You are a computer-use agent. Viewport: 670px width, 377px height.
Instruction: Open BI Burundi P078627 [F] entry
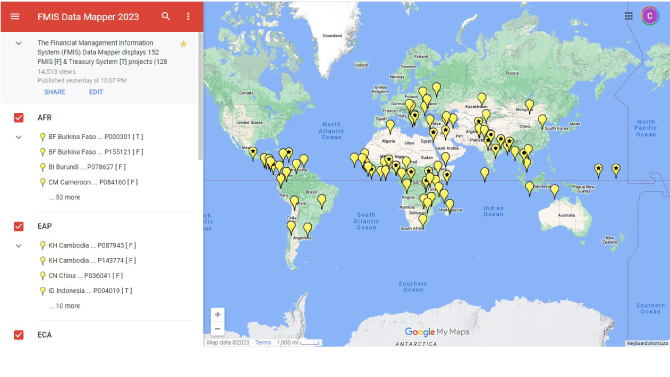[x=87, y=167]
